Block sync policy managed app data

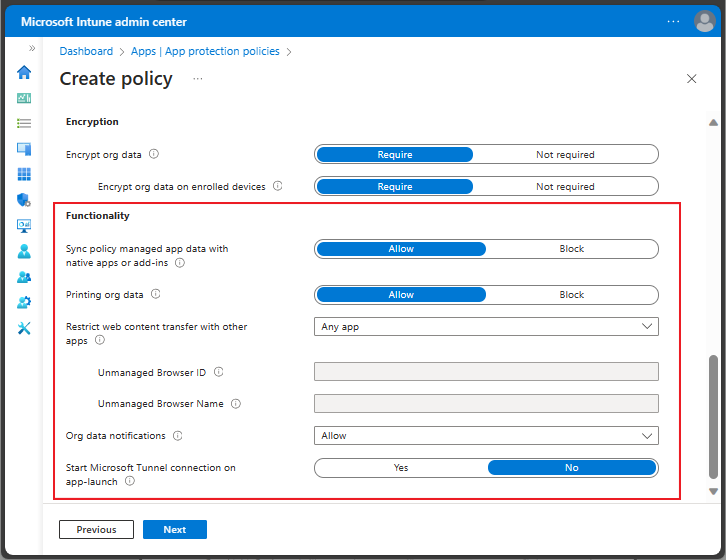(x=571, y=249)
